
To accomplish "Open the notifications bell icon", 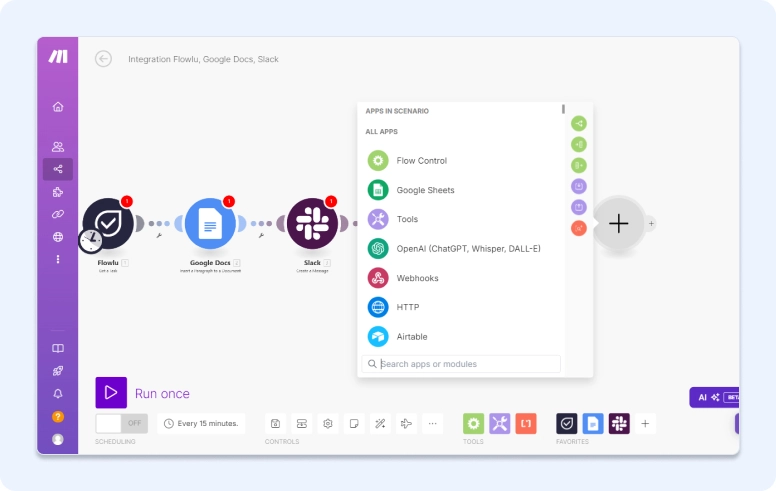I will 58,393.
